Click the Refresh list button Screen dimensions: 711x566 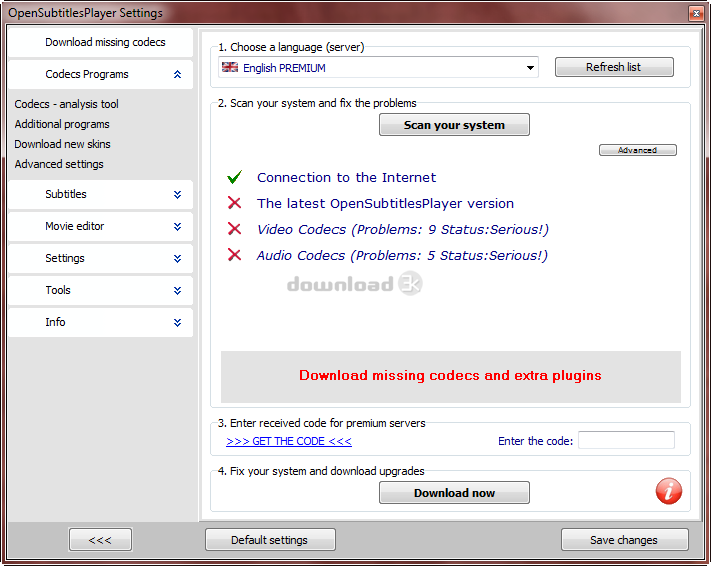(614, 67)
